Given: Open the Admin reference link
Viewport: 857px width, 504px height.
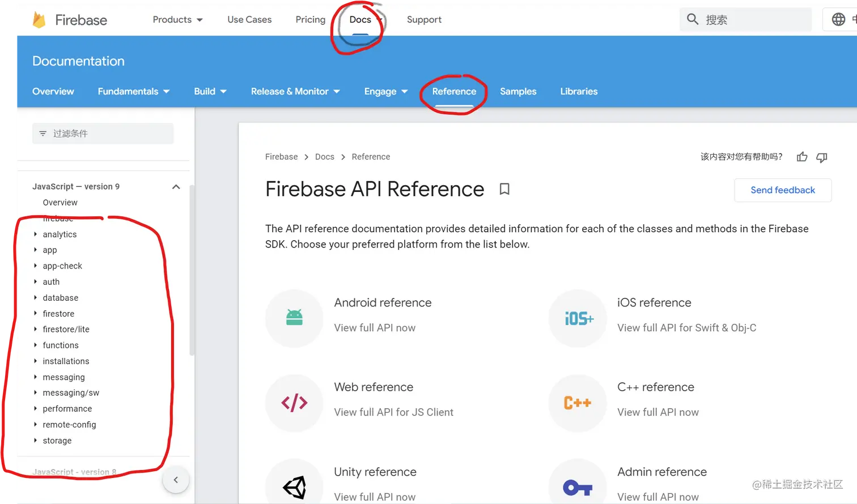Looking at the screenshot, I should coord(662,472).
